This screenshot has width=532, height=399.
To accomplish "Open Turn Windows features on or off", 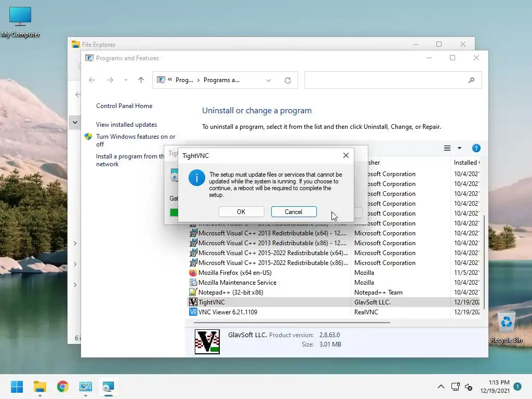I will [x=136, y=140].
